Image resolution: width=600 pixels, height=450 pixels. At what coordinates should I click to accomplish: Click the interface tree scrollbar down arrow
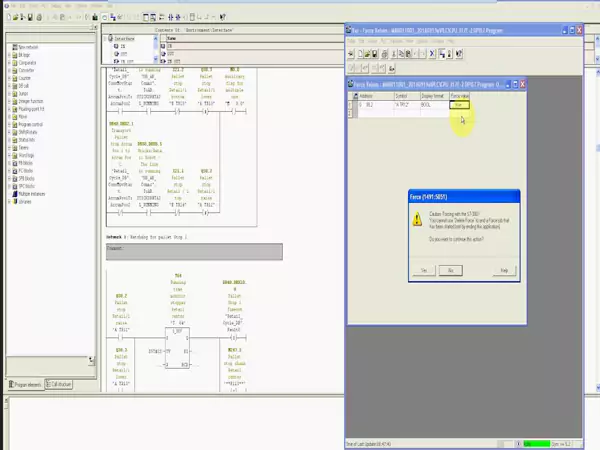coord(155,60)
